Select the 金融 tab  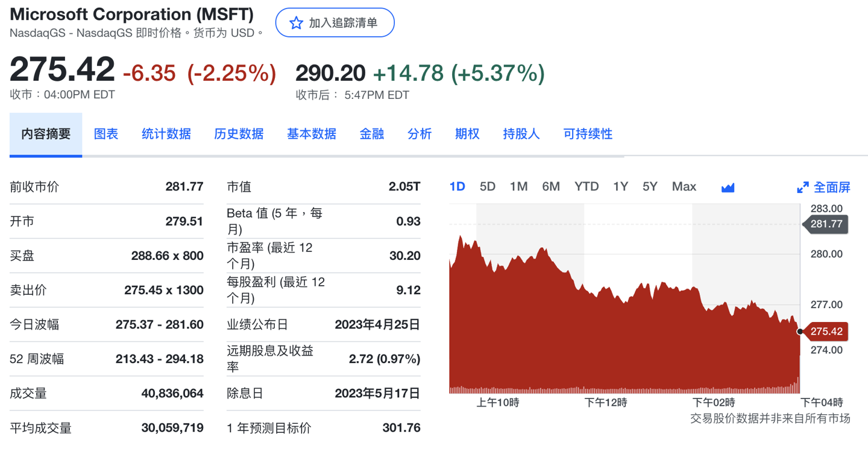pyautogui.click(x=372, y=134)
